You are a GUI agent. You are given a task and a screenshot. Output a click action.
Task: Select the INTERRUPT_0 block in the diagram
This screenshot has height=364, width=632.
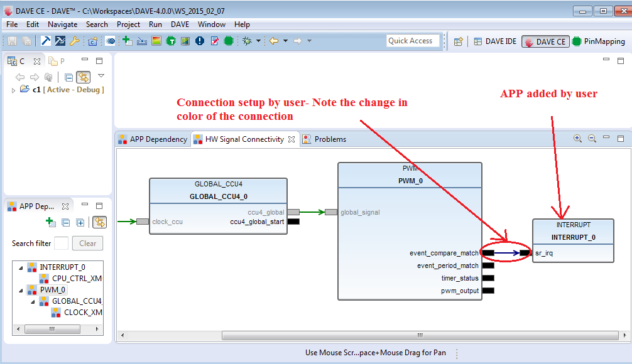click(573, 241)
